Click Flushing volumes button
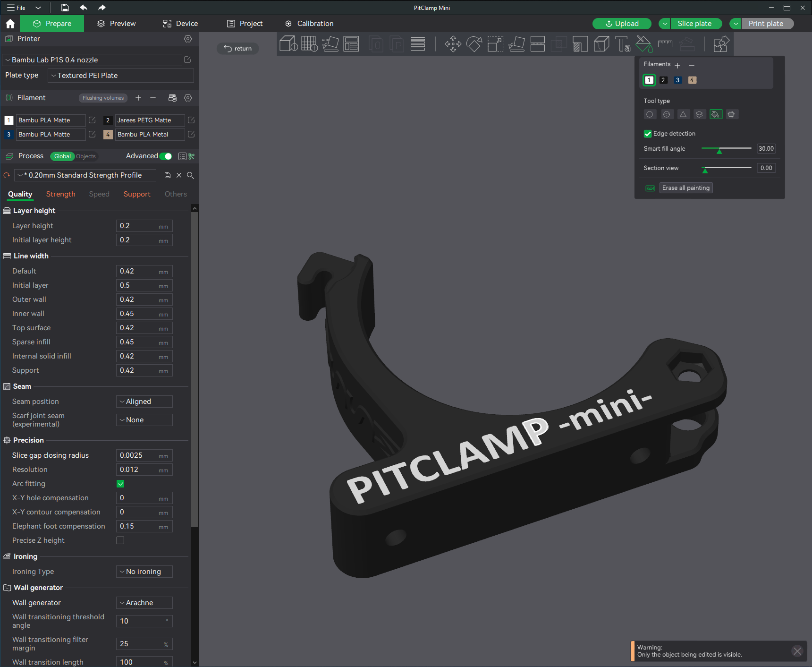The image size is (812, 667). point(103,98)
